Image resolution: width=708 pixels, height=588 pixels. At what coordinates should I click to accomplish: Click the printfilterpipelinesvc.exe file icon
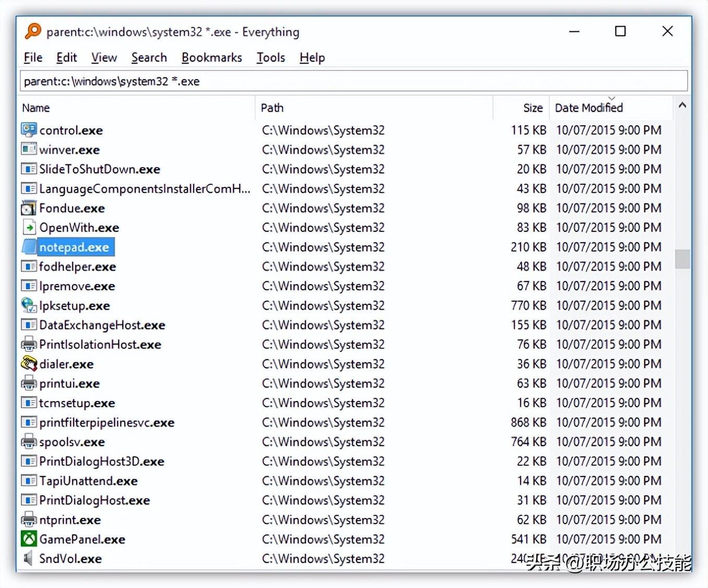click(29, 422)
